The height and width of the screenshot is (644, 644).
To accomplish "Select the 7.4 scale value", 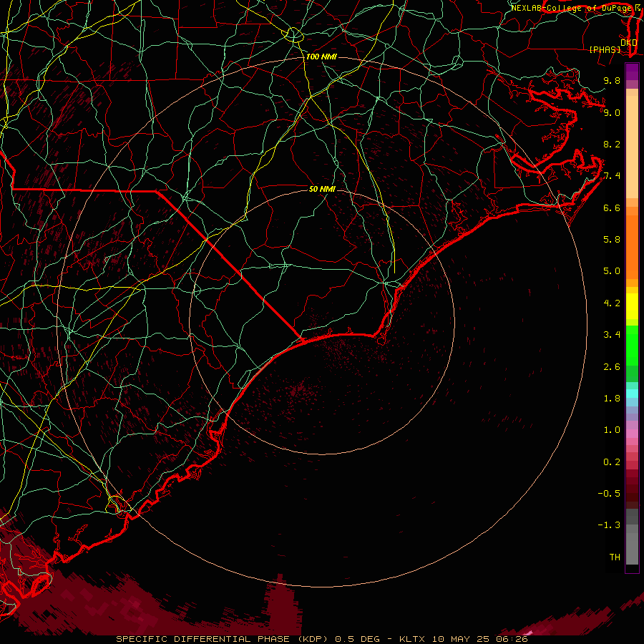I will [612, 176].
